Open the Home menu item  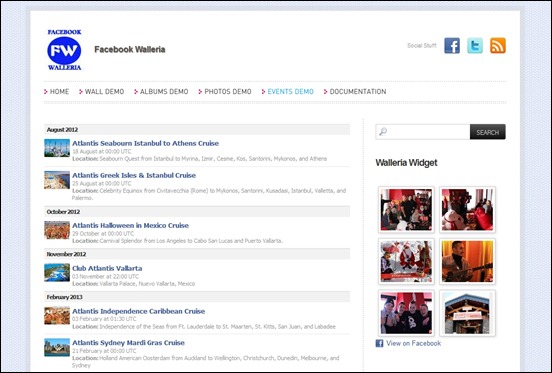59,91
